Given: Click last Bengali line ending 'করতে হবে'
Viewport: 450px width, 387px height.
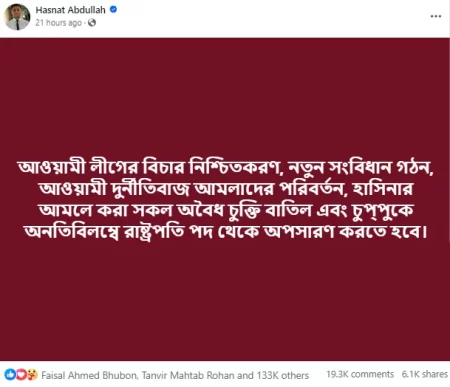Looking at the screenshot, I should click(x=225, y=232).
